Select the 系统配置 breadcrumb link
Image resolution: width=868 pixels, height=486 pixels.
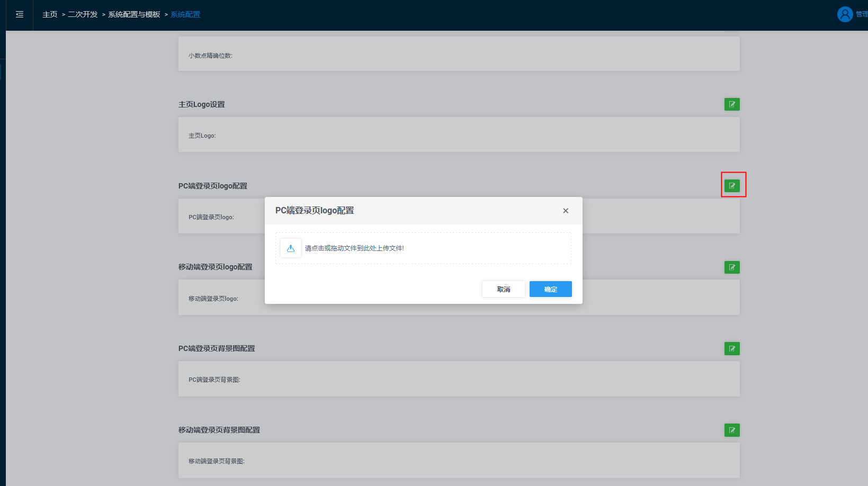(185, 15)
